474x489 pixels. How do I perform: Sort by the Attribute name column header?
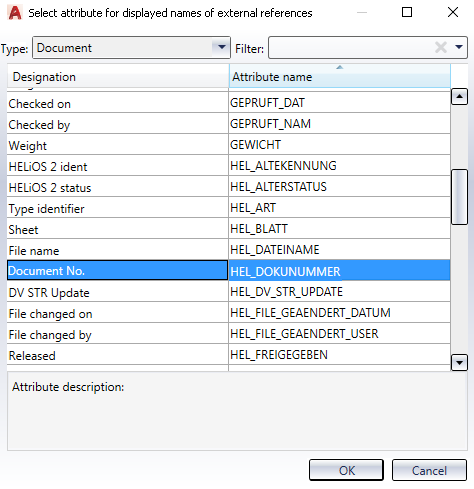[x=339, y=76]
